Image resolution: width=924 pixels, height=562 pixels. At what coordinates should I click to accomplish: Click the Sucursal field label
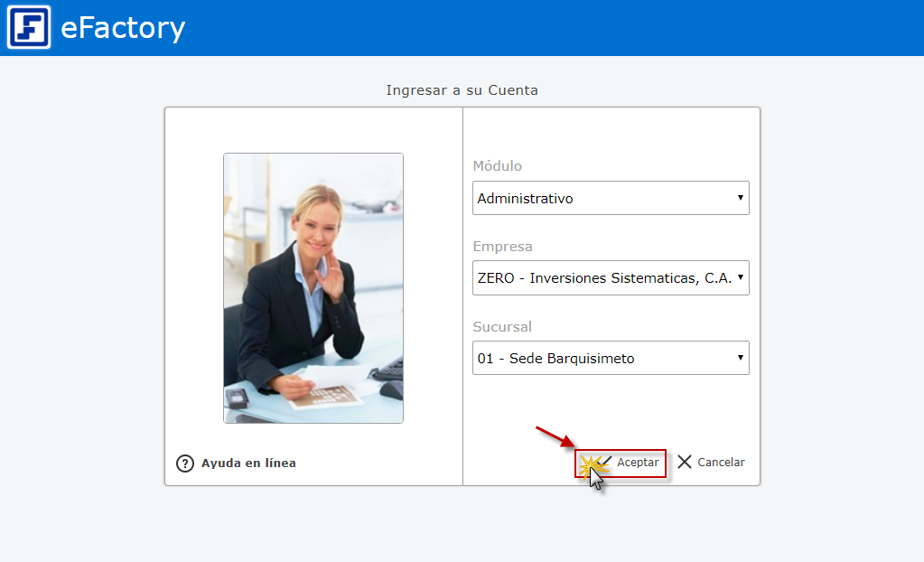pos(502,326)
